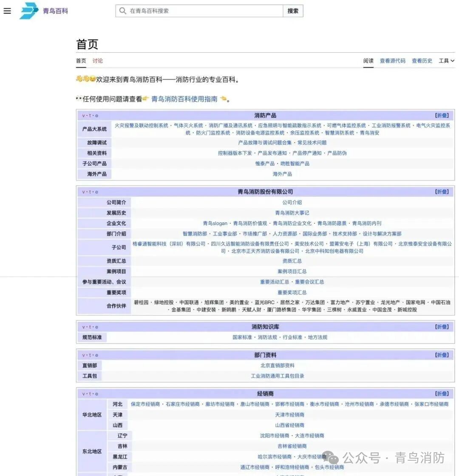The image size is (459, 476).
Task: Click the 青鸟百科 logo icon
Action: 29,11
